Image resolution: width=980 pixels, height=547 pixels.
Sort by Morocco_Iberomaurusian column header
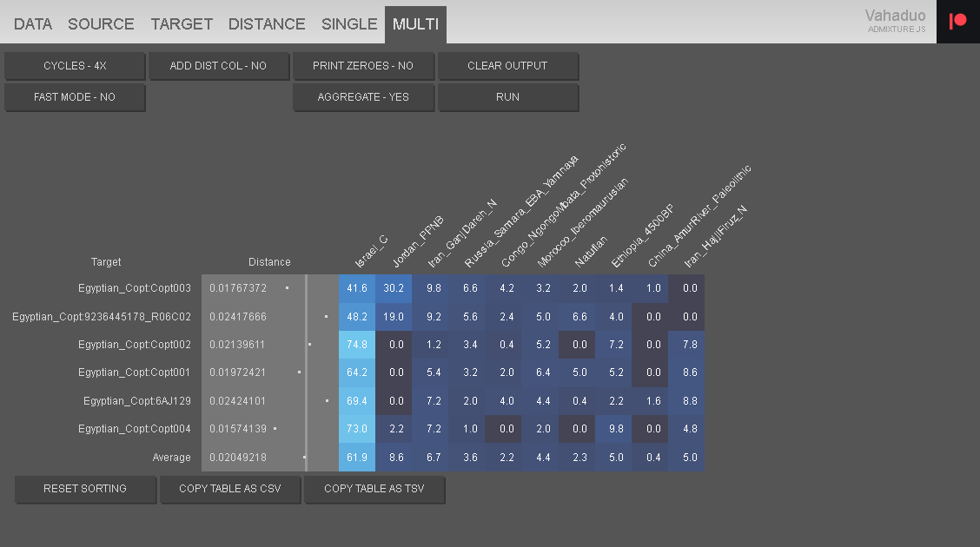[x=582, y=223]
